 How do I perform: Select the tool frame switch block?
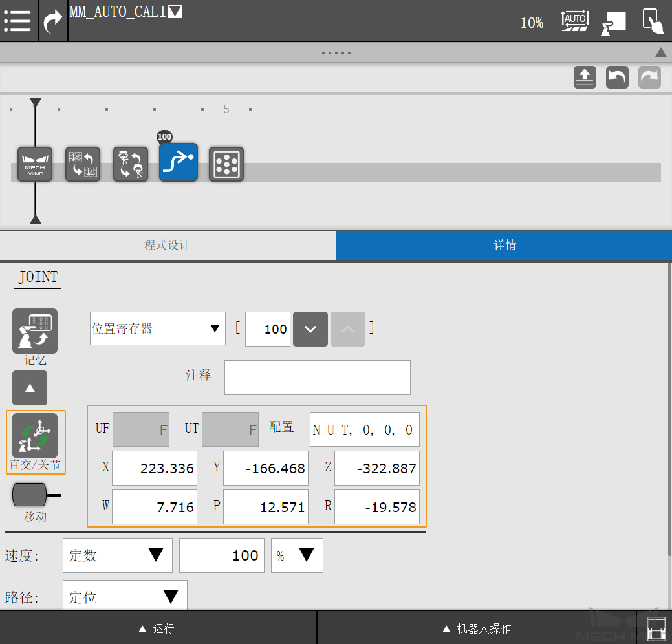tap(131, 164)
